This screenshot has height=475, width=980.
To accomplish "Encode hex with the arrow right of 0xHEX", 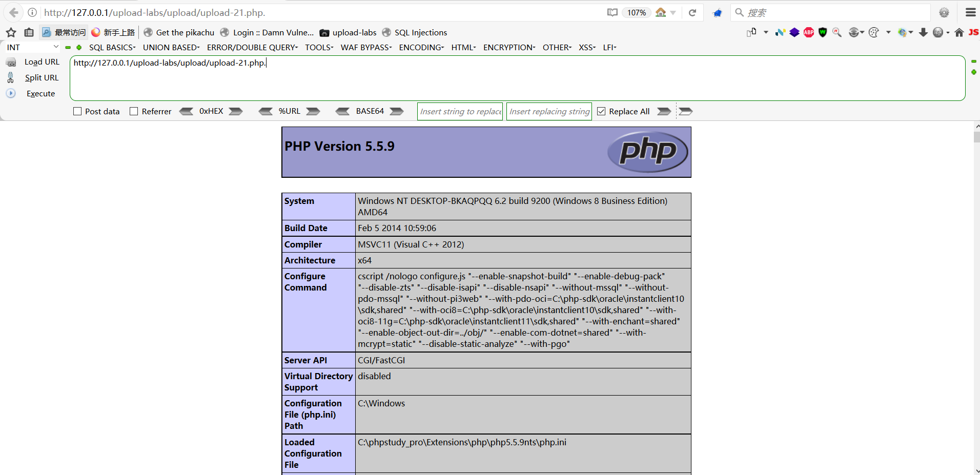I will (x=236, y=111).
